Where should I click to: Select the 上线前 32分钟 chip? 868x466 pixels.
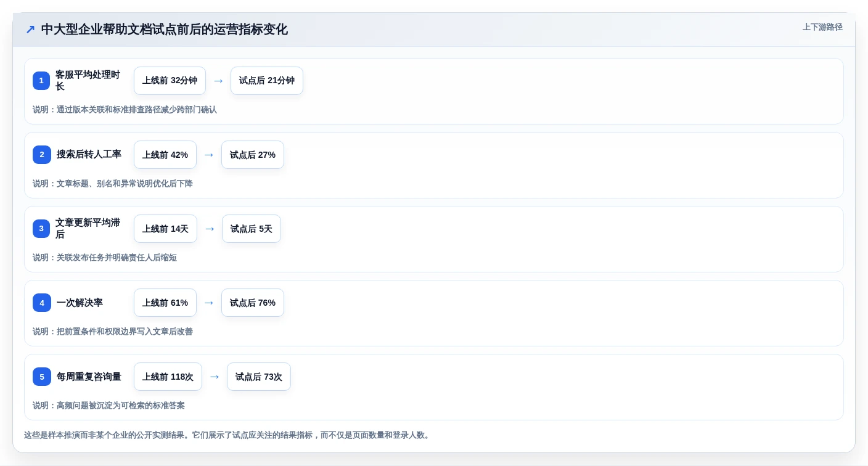click(x=170, y=81)
